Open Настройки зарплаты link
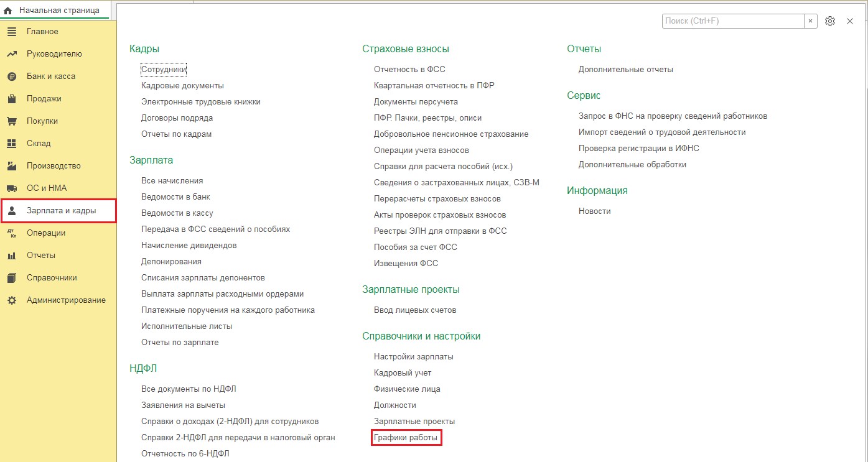The height and width of the screenshot is (462, 868). point(413,357)
